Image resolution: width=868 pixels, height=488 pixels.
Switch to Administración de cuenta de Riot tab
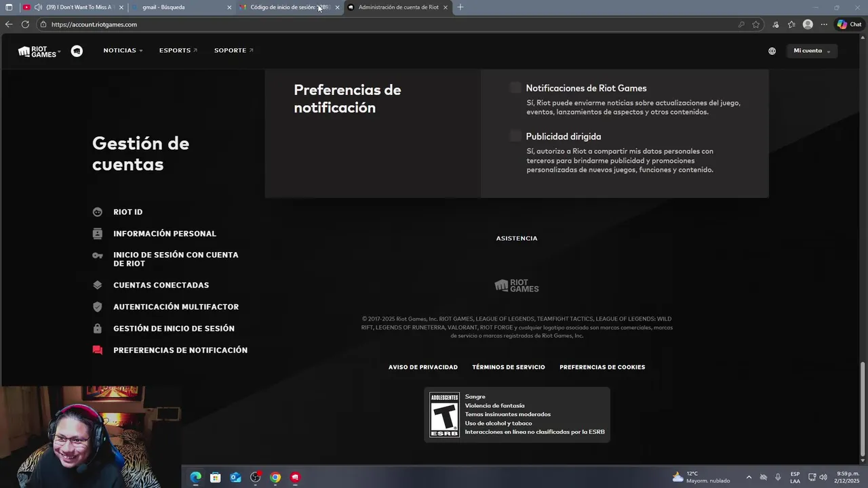click(398, 7)
